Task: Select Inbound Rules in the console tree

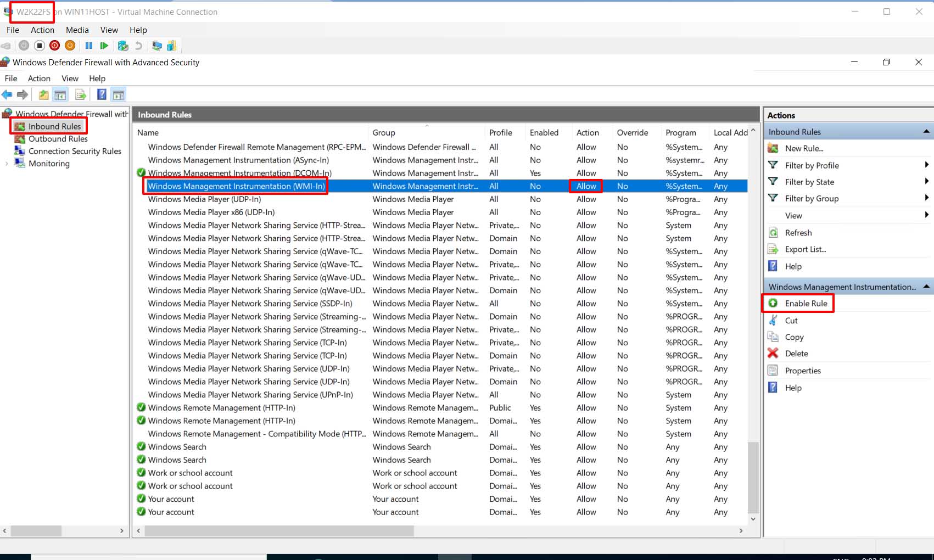Action: (x=54, y=126)
